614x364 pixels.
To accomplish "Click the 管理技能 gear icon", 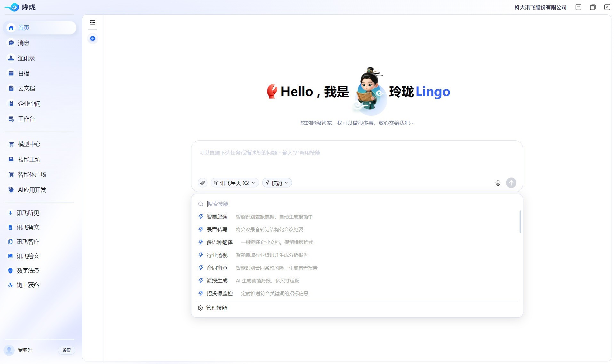I will 200,308.
